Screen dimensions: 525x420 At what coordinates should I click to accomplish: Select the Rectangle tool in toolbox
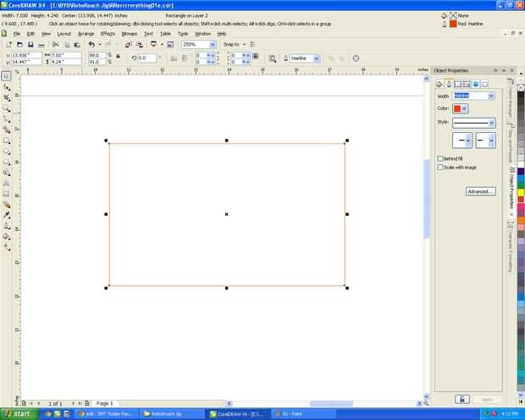click(6, 141)
